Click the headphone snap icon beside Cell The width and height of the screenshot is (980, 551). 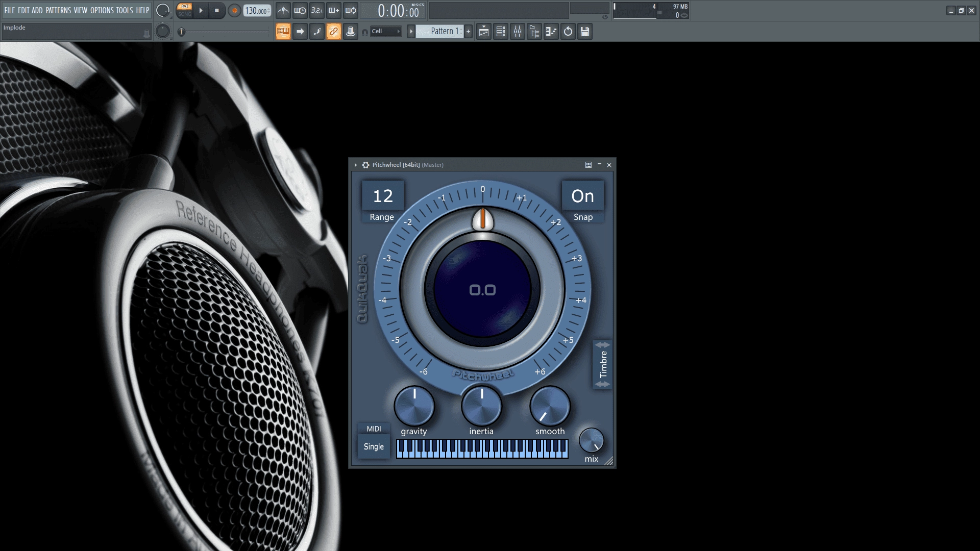[364, 32]
